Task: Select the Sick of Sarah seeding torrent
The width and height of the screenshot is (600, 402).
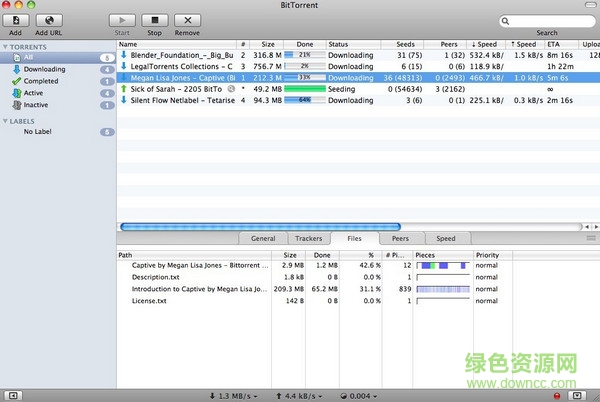Action: pos(180,88)
